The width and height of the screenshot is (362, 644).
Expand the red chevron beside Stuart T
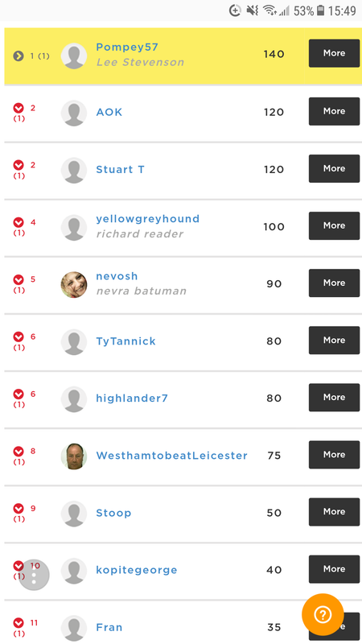pyautogui.click(x=19, y=165)
